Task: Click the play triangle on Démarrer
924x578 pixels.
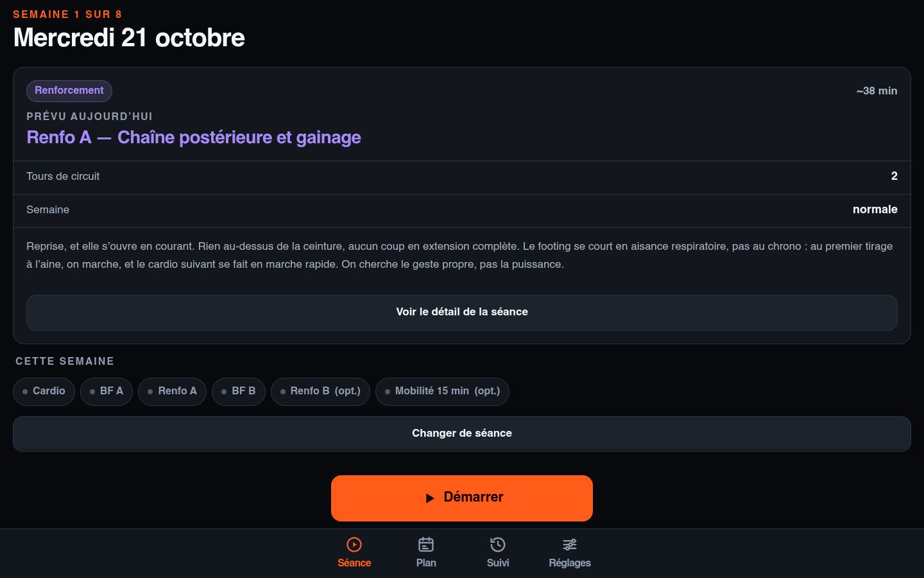Action: [x=430, y=498]
